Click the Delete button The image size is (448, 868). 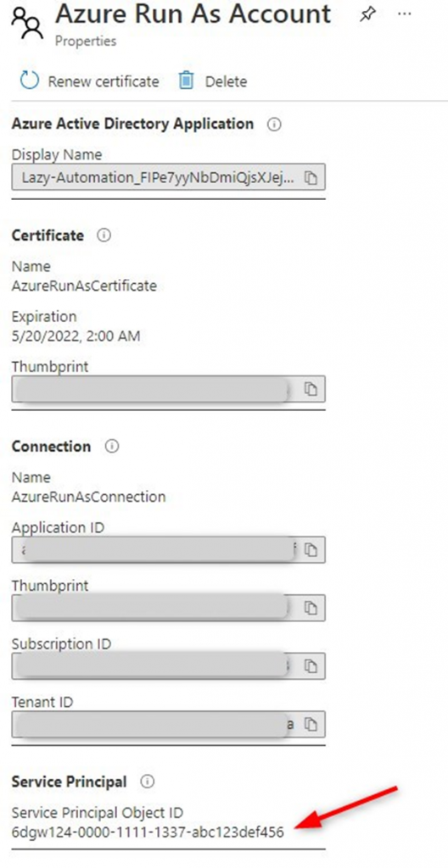(x=212, y=81)
